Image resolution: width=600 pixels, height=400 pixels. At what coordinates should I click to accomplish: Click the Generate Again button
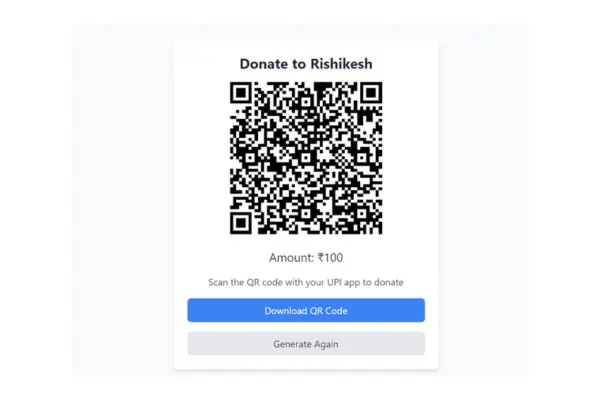[306, 344]
